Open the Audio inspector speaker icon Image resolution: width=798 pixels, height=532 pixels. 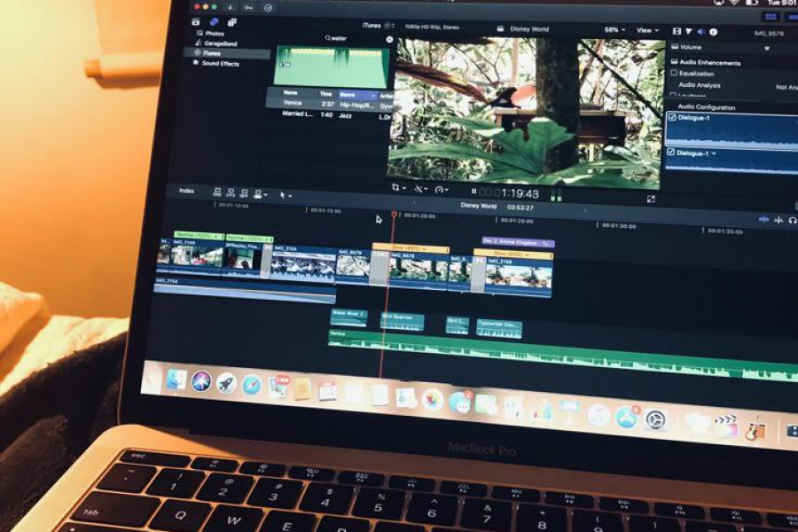[x=700, y=32]
